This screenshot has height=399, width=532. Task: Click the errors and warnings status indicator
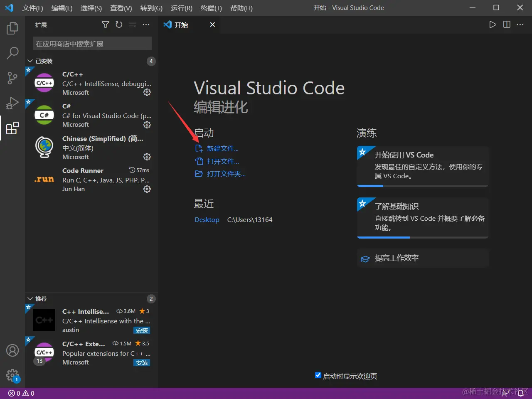point(21,393)
